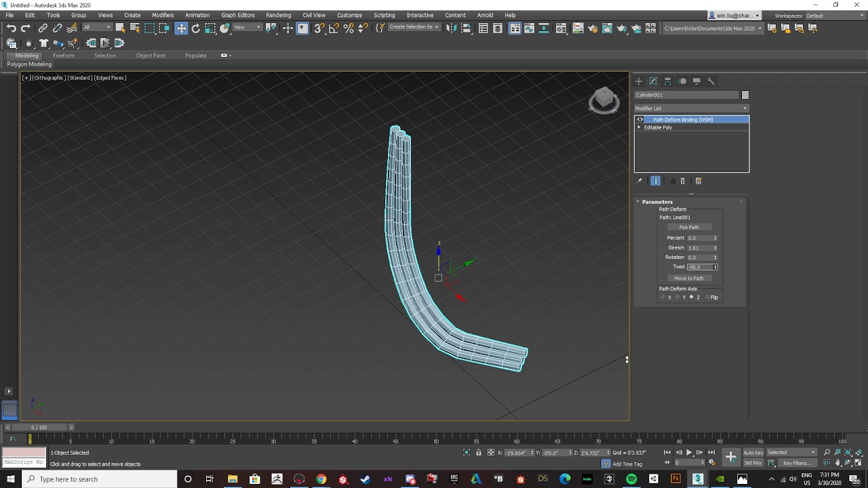Activate the Select and Move tool
This screenshot has width=868, height=488.
click(181, 28)
